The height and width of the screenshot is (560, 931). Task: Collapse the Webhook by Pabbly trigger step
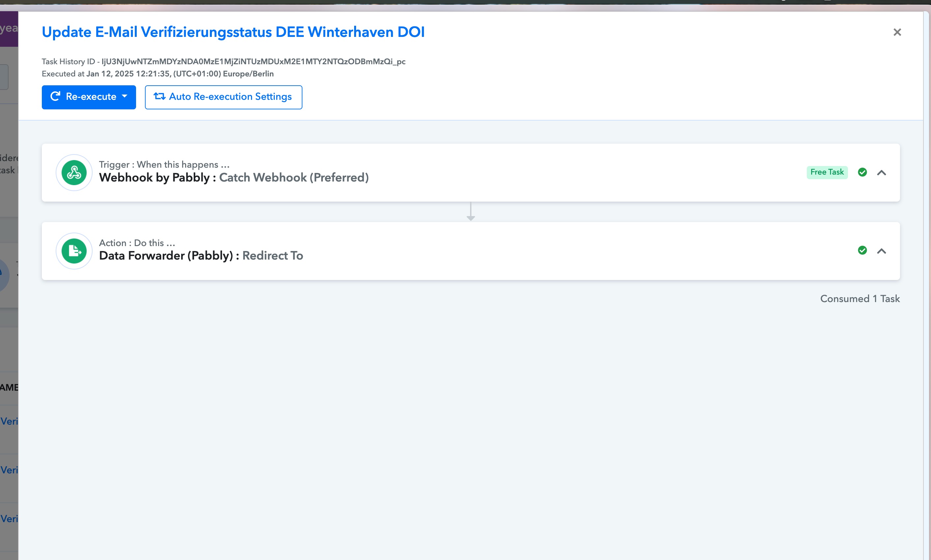click(882, 173)
